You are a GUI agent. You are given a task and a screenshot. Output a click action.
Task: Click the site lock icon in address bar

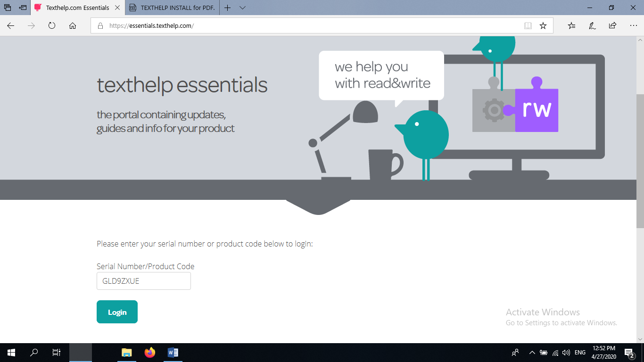(x=100, y=26)
